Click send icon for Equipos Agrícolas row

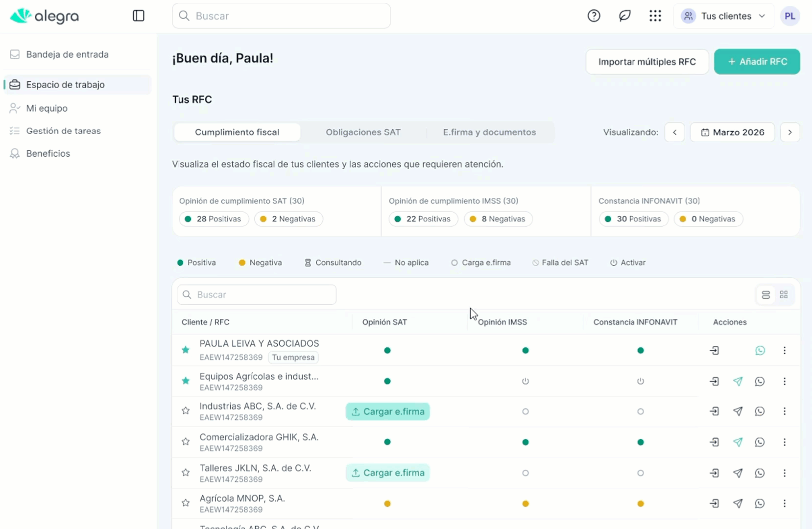tap(738, 381)
